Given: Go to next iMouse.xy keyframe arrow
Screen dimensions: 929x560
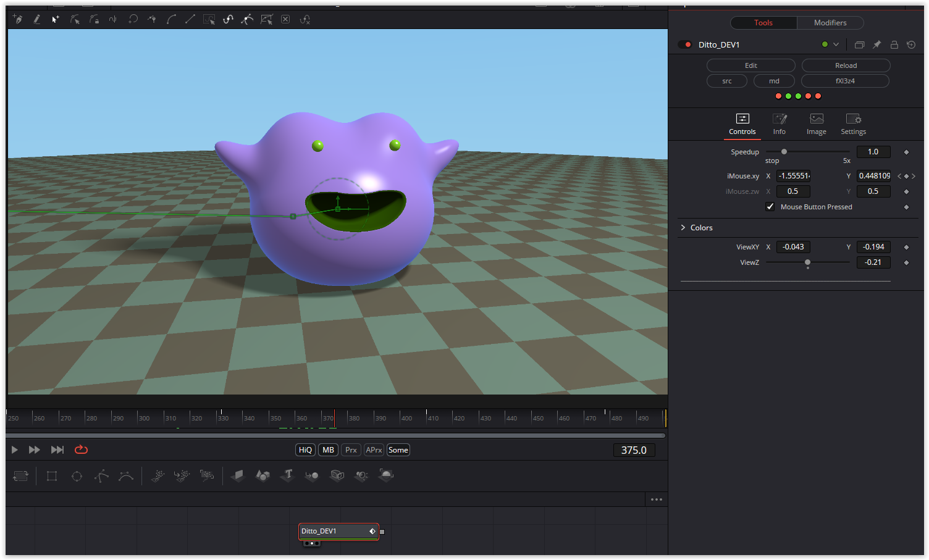Looking at the screenshot, I should [x=914, y=176].
